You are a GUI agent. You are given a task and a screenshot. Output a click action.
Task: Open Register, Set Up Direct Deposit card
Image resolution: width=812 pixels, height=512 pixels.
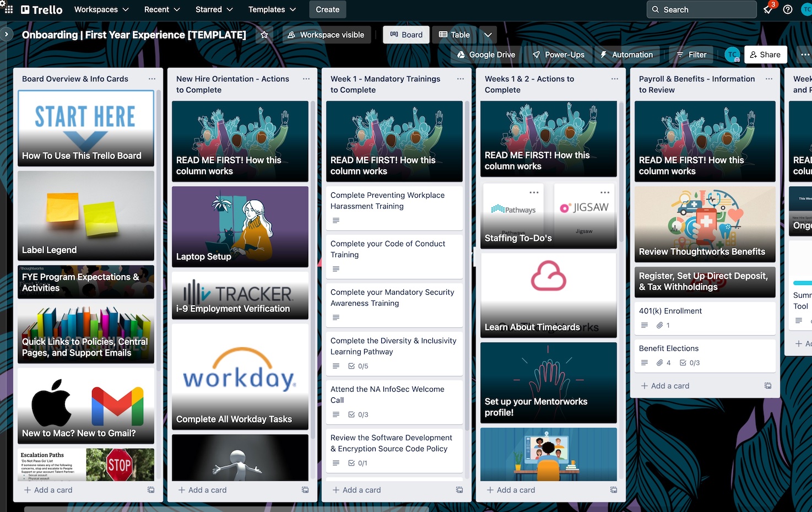705,282
